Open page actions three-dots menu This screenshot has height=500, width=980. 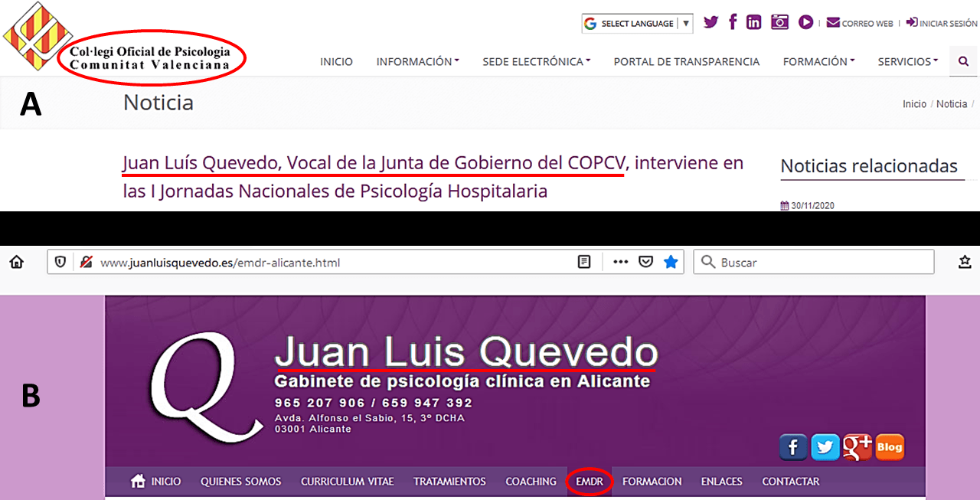point(621,262)
